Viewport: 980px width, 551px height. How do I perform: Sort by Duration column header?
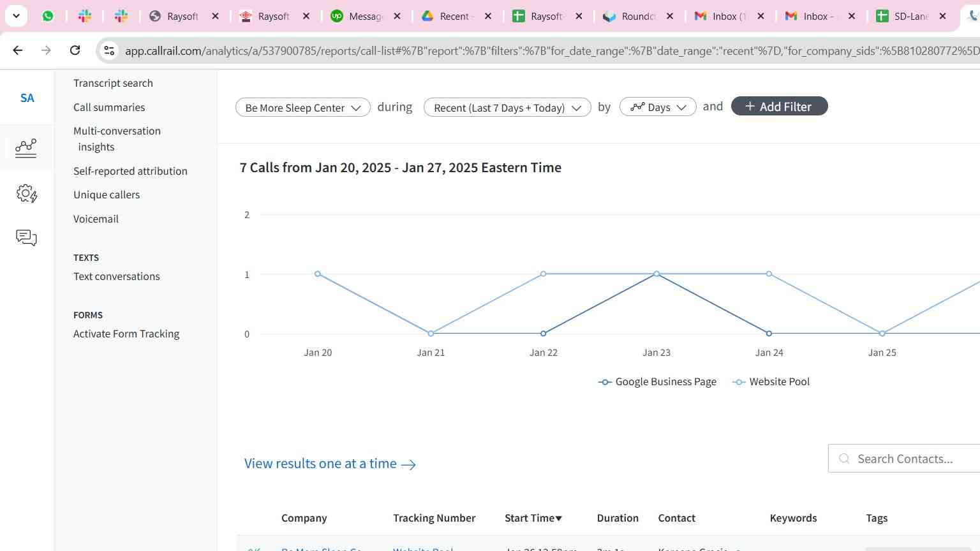tap(618, 518)
